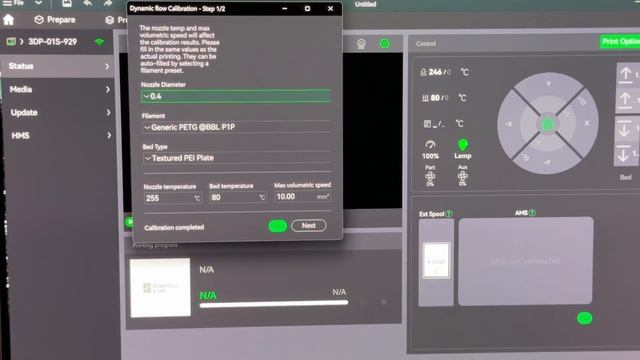The image size is (640, 360).
Task: Click the home icon in Bambu Studio
Action: pos(9,20)
